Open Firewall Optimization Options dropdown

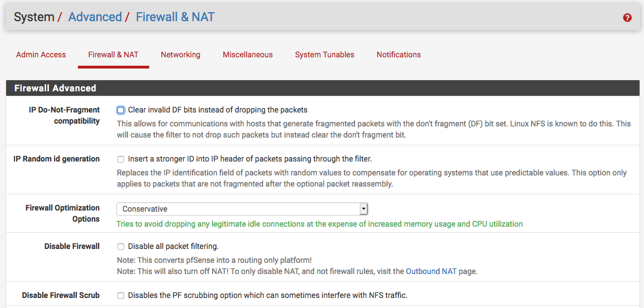(242, 209)
